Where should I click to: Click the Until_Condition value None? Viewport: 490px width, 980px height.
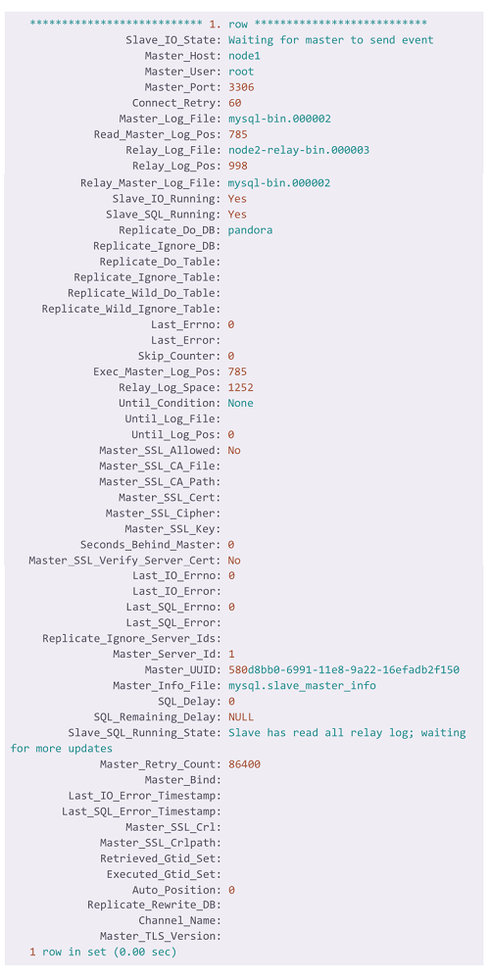241,403
